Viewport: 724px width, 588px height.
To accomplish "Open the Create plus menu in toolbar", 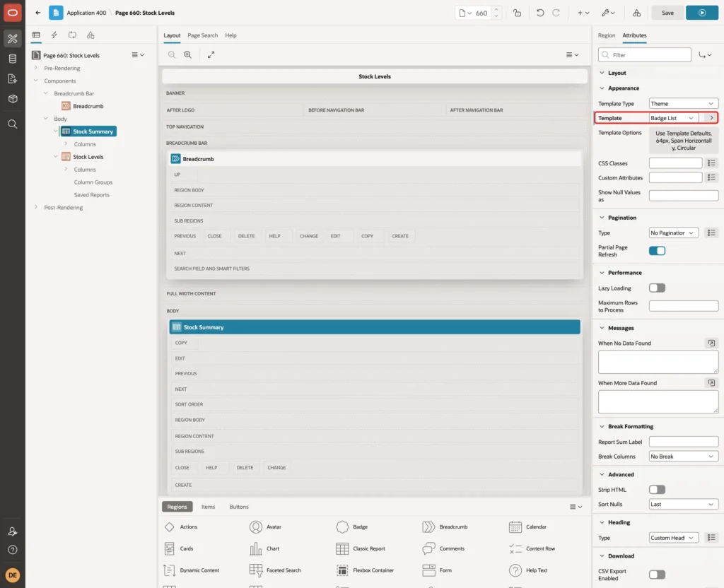I will coord(583,13).
